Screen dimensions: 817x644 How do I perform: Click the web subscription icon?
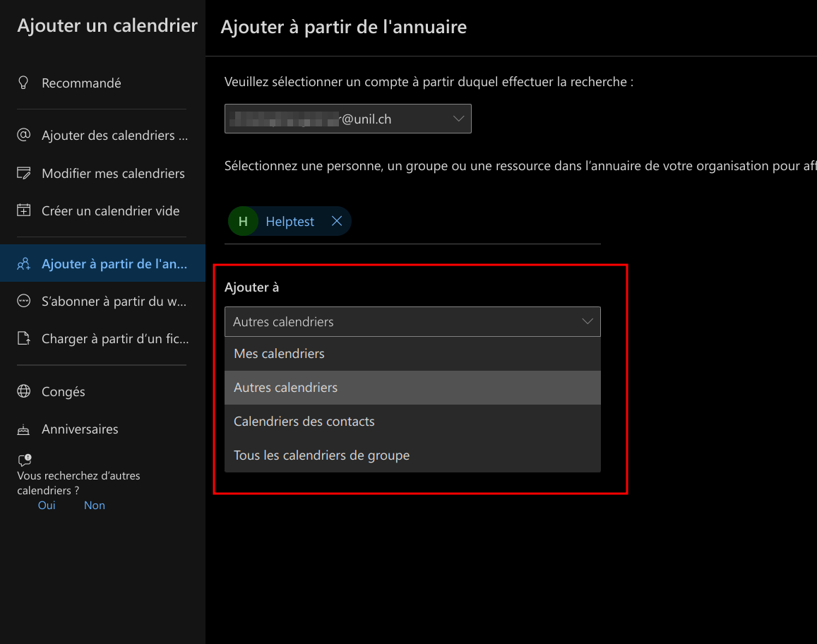coord(24,301)
